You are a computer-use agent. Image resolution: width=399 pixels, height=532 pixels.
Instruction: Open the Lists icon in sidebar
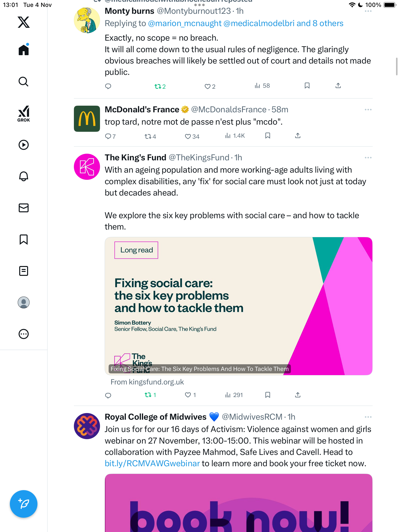click(24, 271)
